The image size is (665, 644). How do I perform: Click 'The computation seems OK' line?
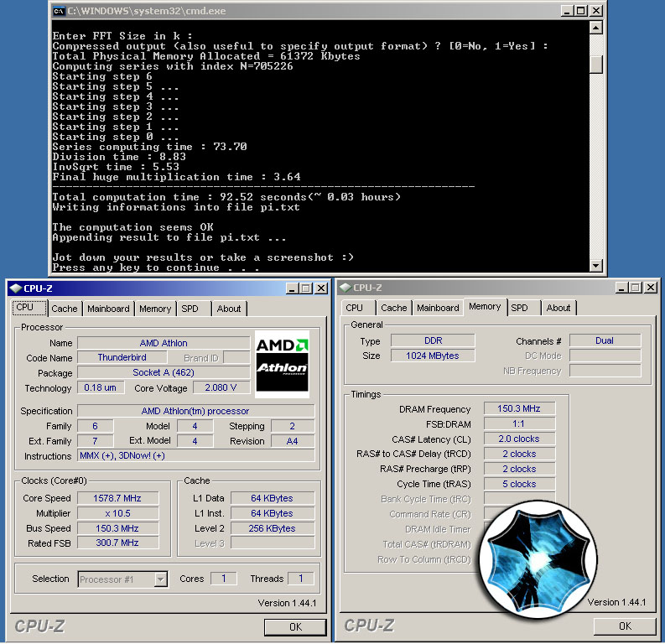(132, 227)
